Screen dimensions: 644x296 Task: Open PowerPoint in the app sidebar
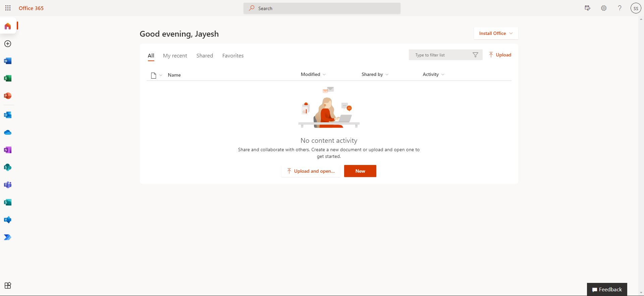click(x=8, y=96)
